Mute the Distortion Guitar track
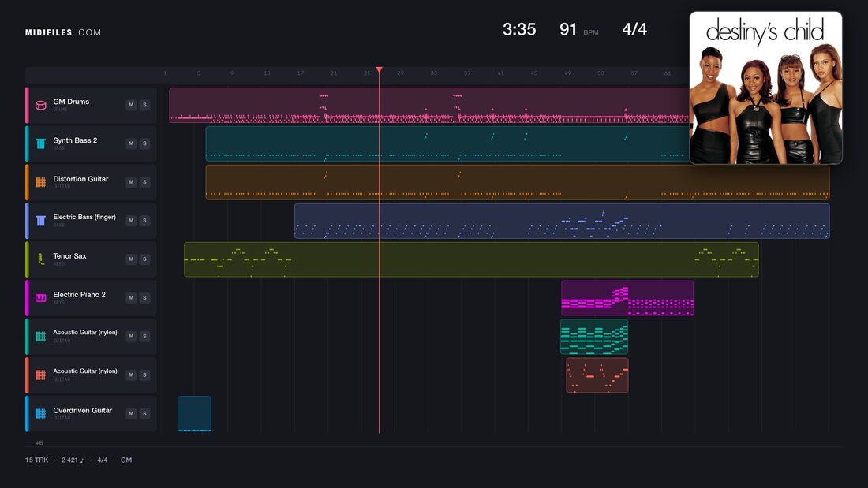This screenshot has height=488, width=868. click(x=131, y=182)
